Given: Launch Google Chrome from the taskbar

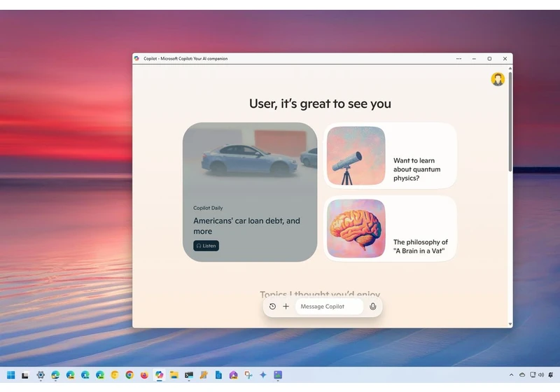Looking at the screenshot, I should click(x=129, y=375).
